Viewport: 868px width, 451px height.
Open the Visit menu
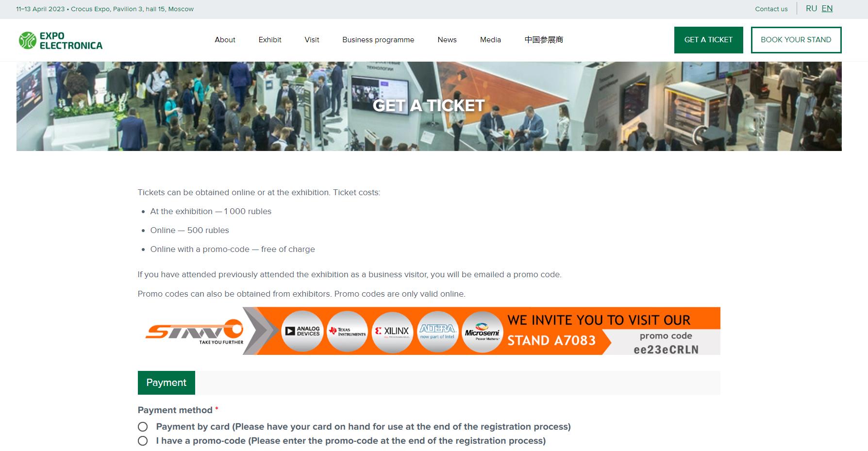click(x=312, y=40)
